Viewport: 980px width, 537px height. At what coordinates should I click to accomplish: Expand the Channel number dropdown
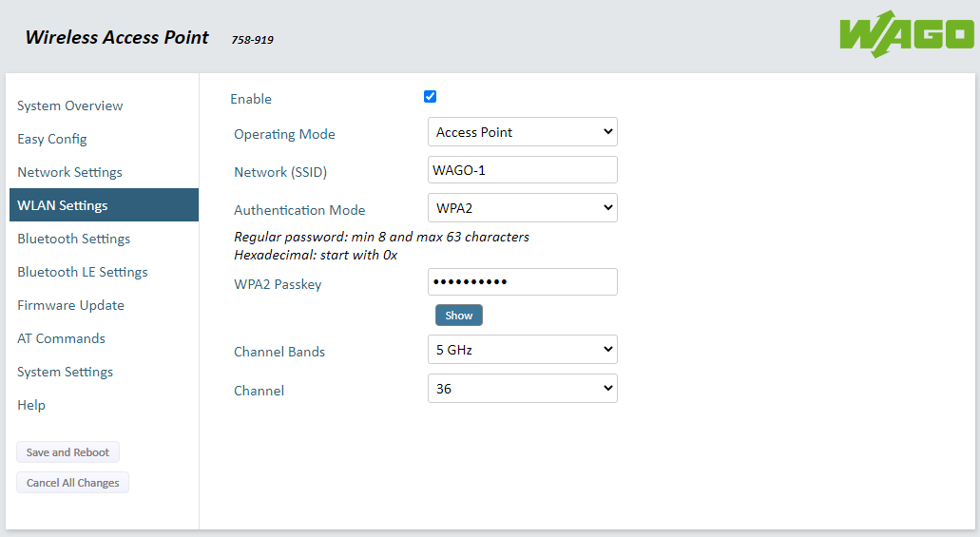[x=522, y=389]
